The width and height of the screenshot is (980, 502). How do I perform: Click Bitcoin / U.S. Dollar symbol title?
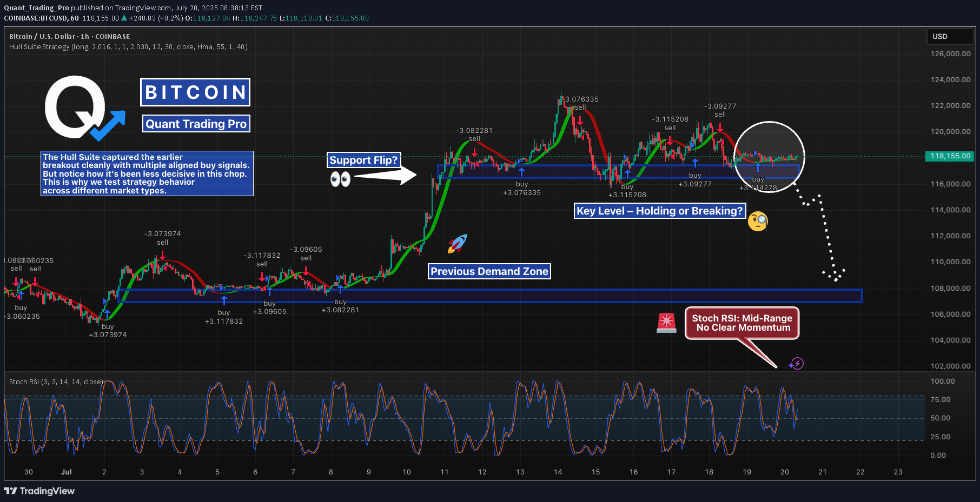tap(69, 36)
